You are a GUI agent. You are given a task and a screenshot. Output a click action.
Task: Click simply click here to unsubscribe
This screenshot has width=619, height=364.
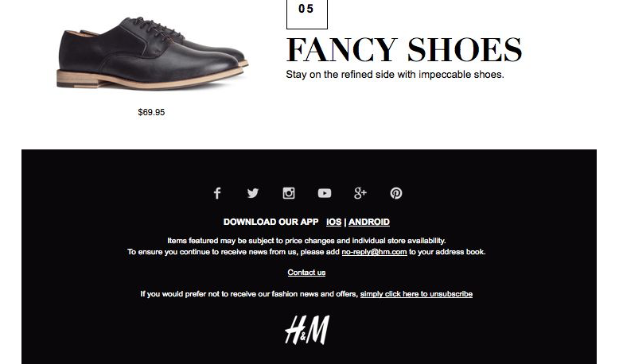click(x=416, y=294)
